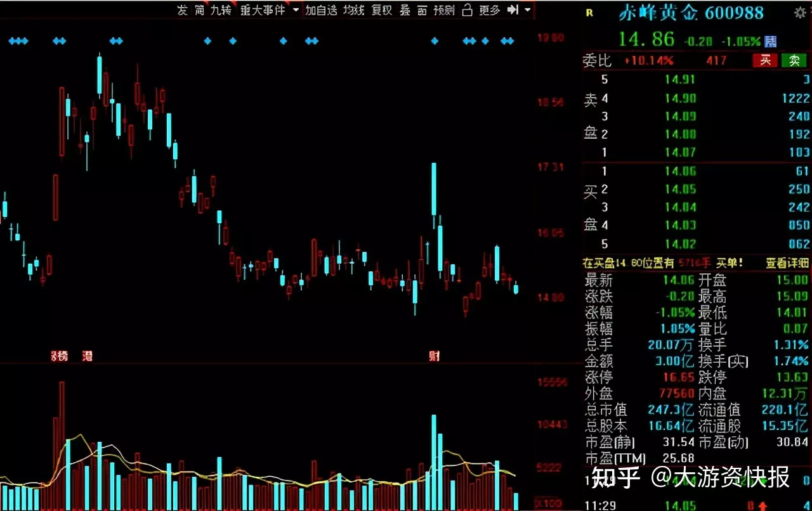Screen dimensions: 812x511
Task: Click the red 港 marker under the chart
Action: coord(88,356)
